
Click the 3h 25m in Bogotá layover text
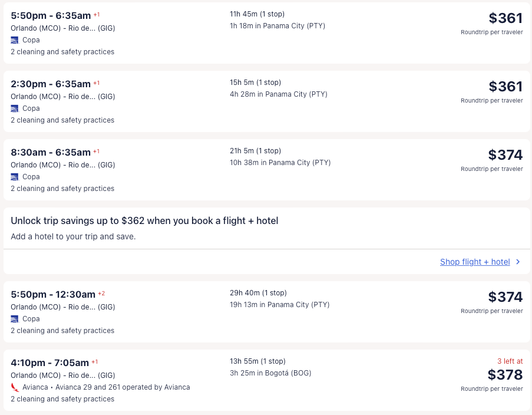tap(270, 373)
